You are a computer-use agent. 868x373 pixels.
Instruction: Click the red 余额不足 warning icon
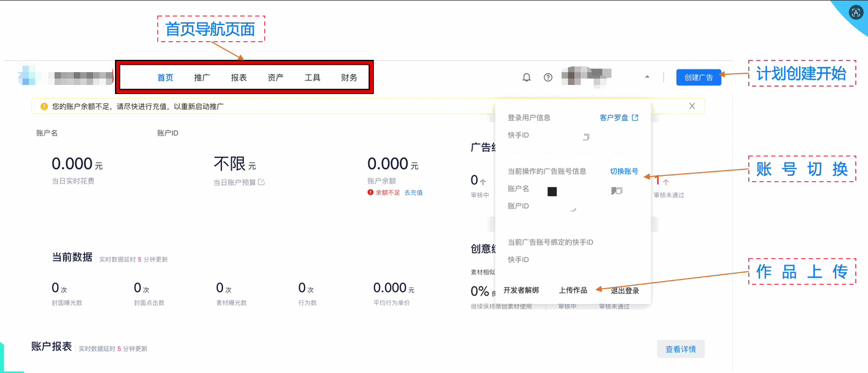pyautogui.click(x=370, y=192)
